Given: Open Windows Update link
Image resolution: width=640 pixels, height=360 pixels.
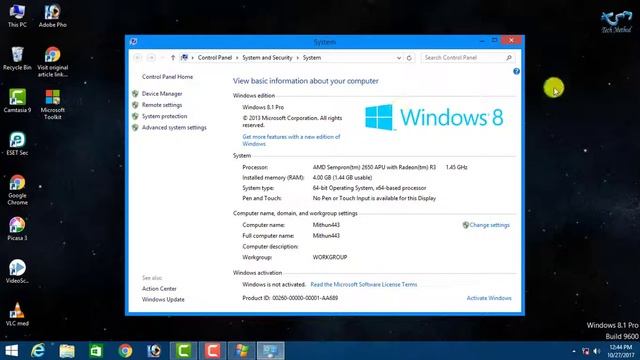Looking at the screenshot, I should coord(163,300).
